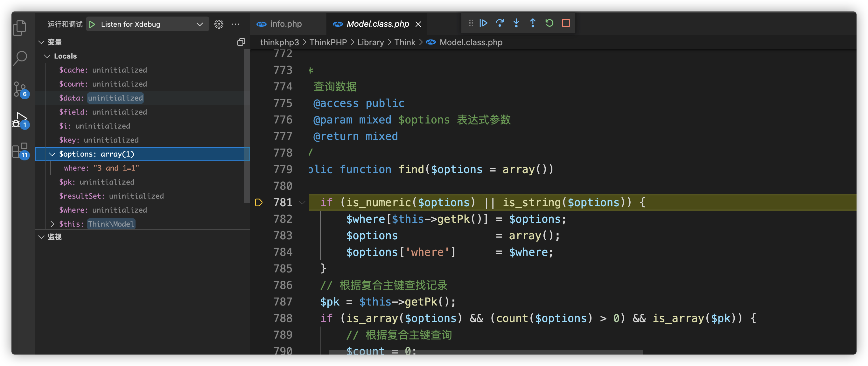Click the Step Out debug icon

coord(533,23)
